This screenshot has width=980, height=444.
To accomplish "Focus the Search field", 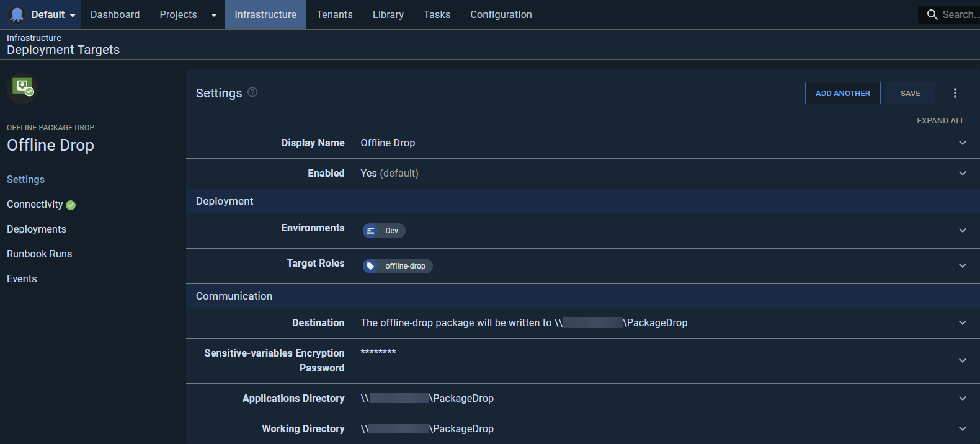I will click(949, 14).
